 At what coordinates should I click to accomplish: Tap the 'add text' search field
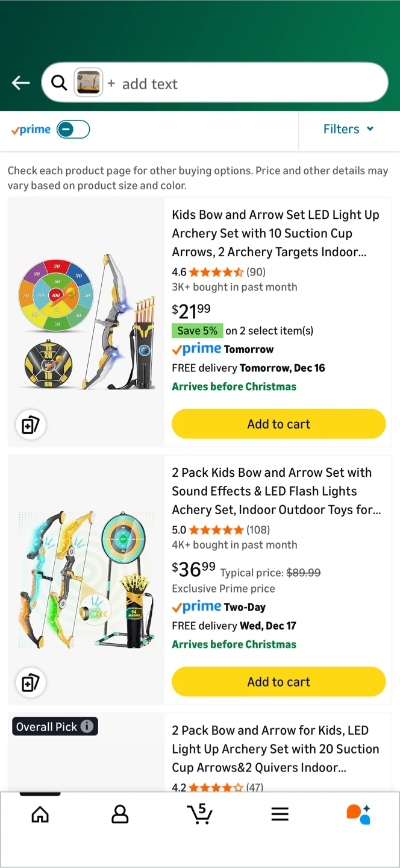(x=241, y=84)
